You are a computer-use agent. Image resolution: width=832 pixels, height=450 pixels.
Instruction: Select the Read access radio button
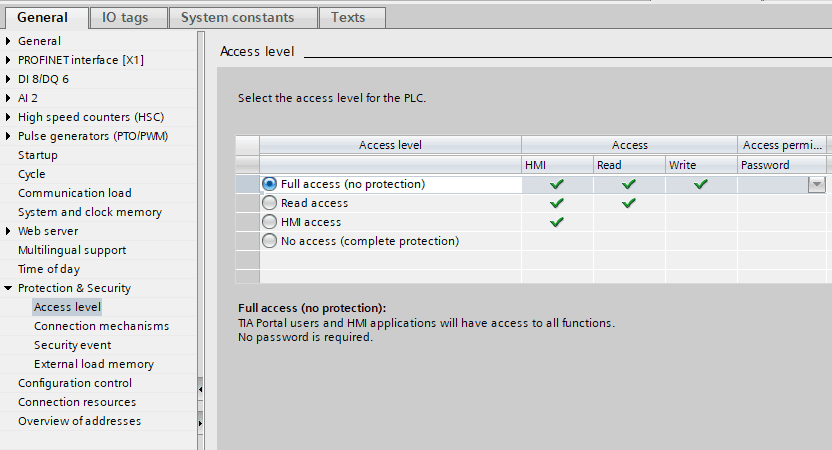pos(269,203)
